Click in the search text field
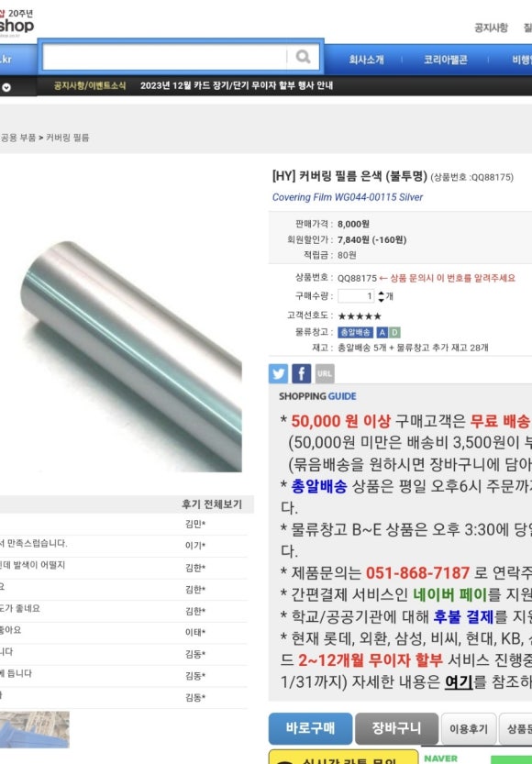 (165, 58)
